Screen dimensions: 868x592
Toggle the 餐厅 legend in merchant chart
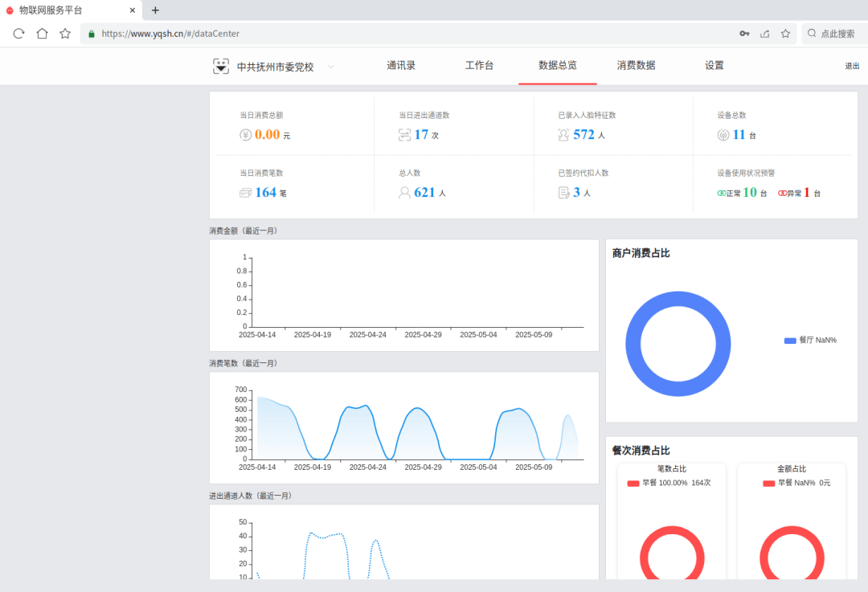pyautogui.click(x=809, y=341)
